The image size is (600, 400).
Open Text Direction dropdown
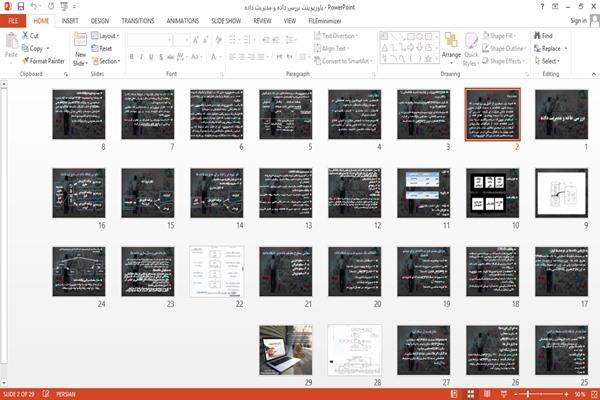point(336,36)
